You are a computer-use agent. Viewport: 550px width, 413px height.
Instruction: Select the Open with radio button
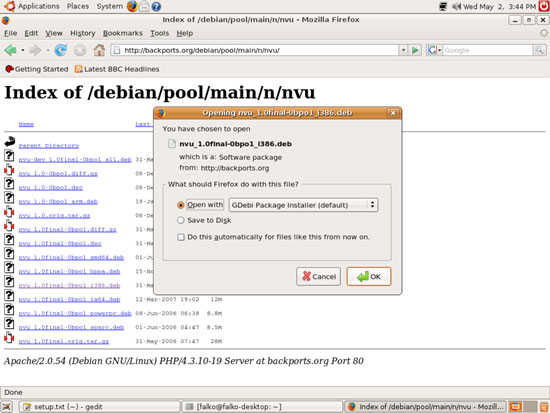coord(181,205)
